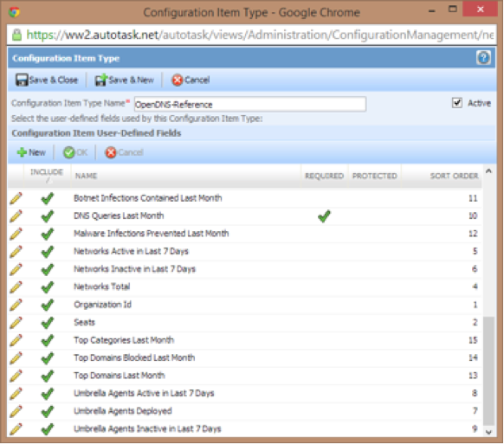Edit Malware Infections Prevented Last Month pencil
The height and width of the screenshot is (444, 504).
pos(16,234)
